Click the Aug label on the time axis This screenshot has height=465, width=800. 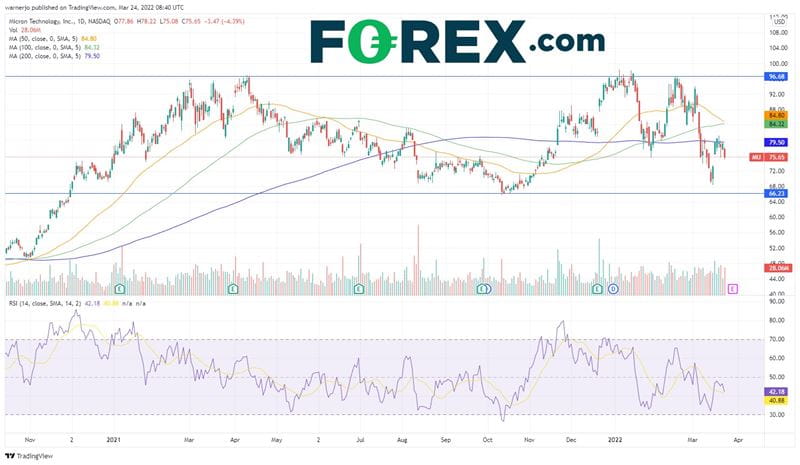point(403,439)
